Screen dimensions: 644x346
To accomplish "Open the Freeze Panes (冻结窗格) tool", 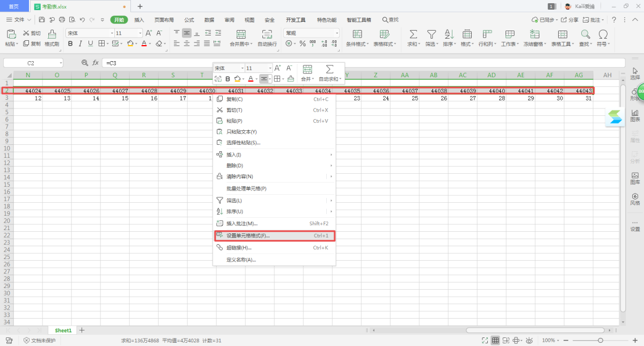I will point(535,37).
